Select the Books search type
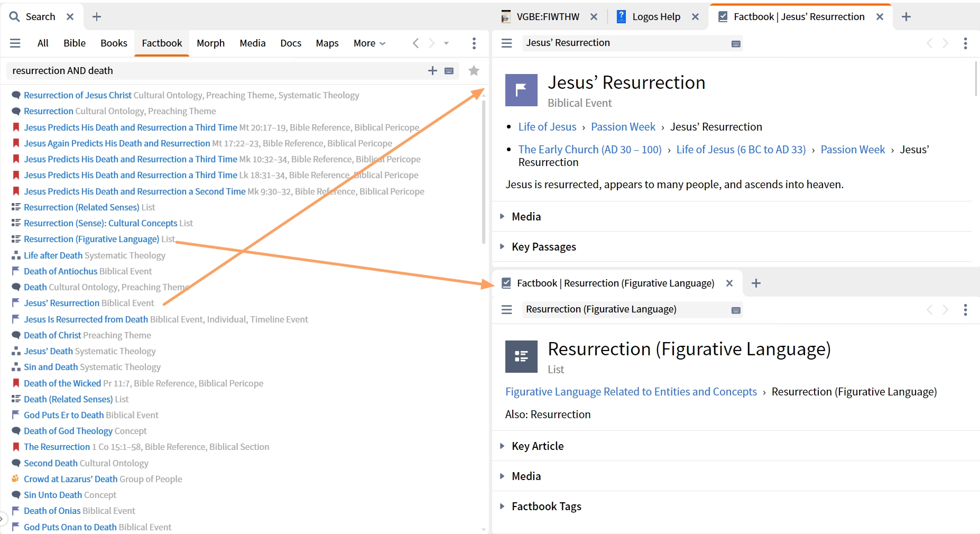Image resolution: width=980 pixels, height=534 pixels. click(x=114, y=43)
